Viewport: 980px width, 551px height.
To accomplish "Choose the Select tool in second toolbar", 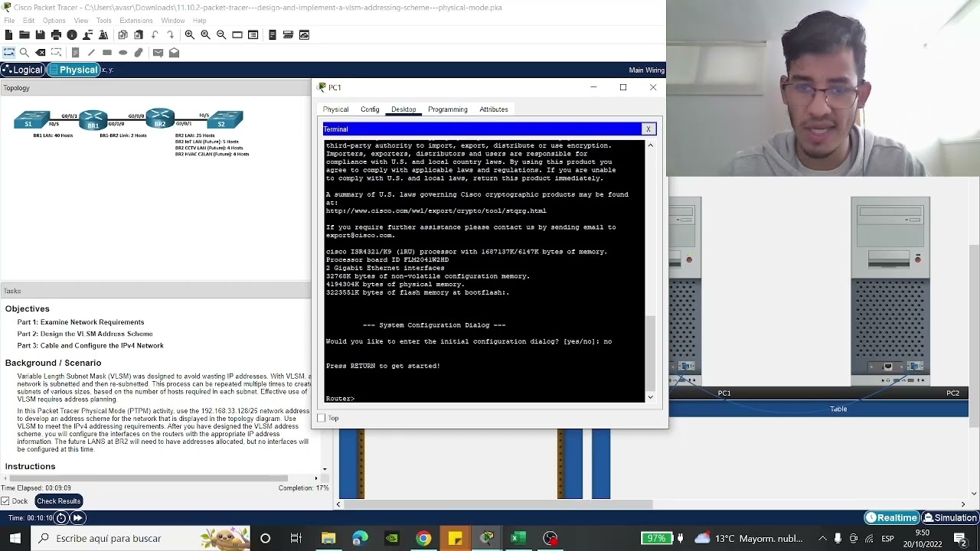I will pyautogui.click(x=8, y=53).
